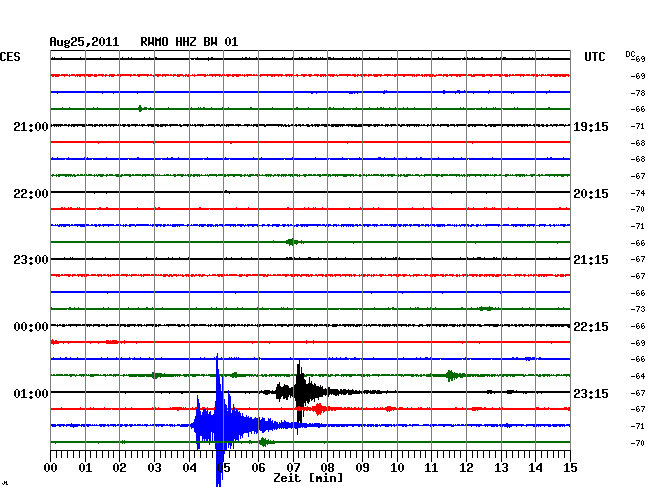Select the 01:00 local time label
Viewport: 650px width, 494px height.
(x=31, y=393)
